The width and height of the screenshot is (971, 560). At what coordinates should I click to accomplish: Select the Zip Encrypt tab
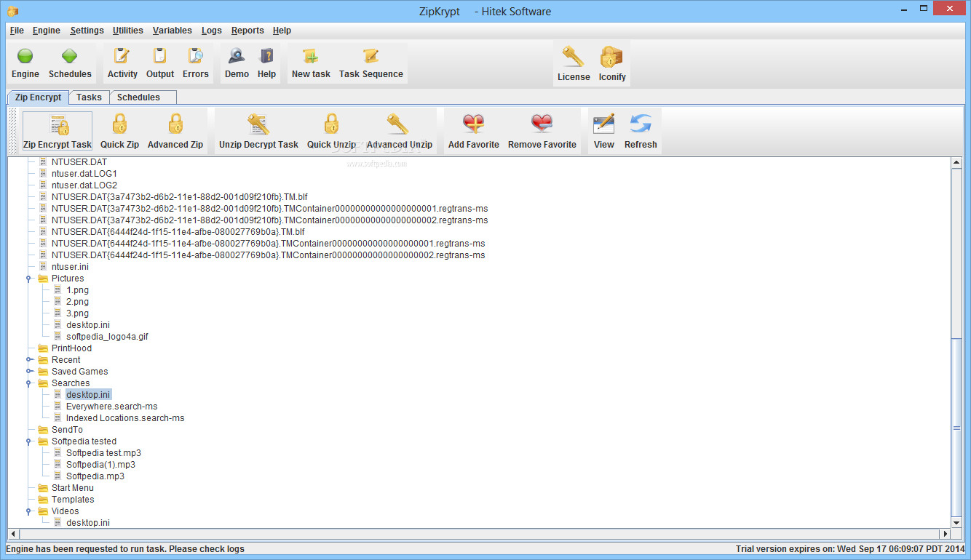(39, 97)
